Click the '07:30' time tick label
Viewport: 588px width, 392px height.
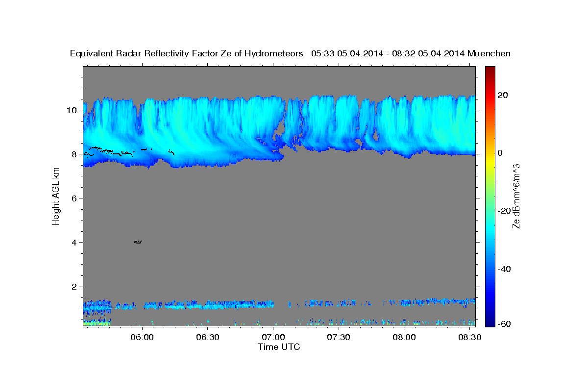click(x=339, y=337)
